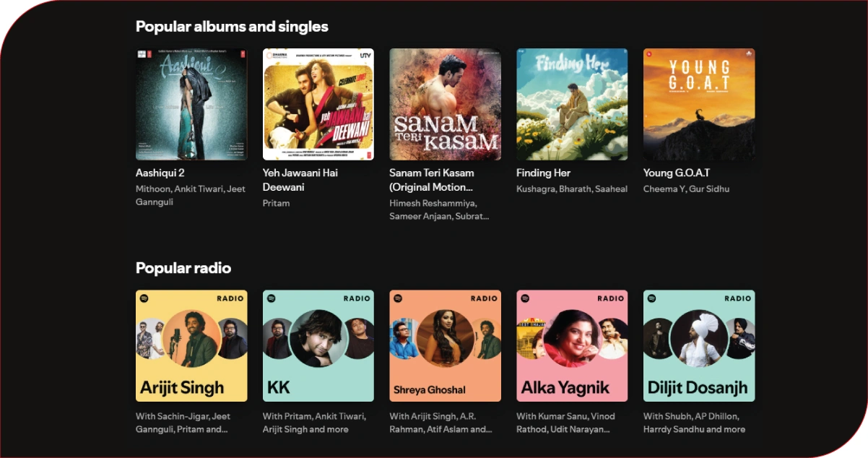The width and height of the screenshot is (868, 458).
Task: Select the Young G.O.A.T album artwork
Action: click(x=699, y=104)
